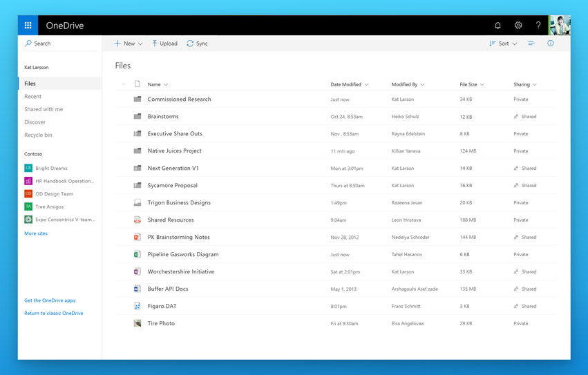588x375 pixels.
Task: Click the file type column header icon
Action: click(x=137, y=84)
